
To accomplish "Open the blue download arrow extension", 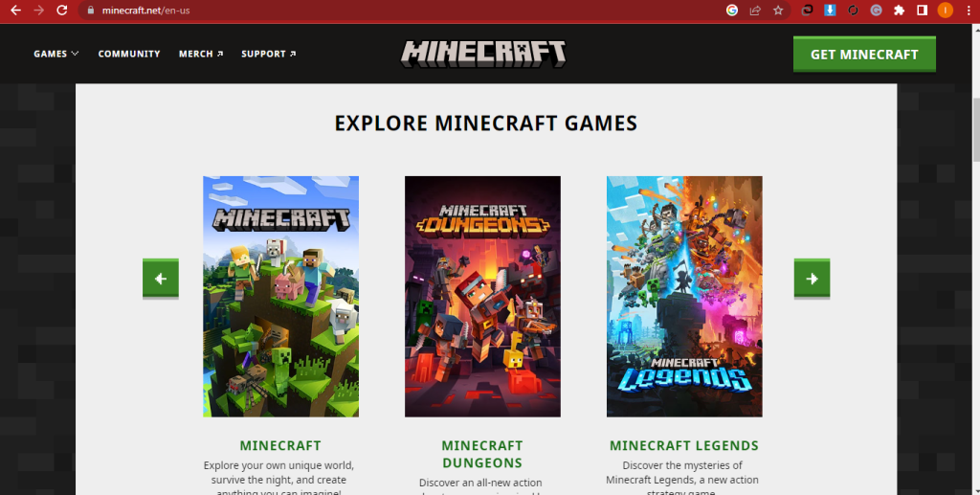I will (x=830, y=10).
